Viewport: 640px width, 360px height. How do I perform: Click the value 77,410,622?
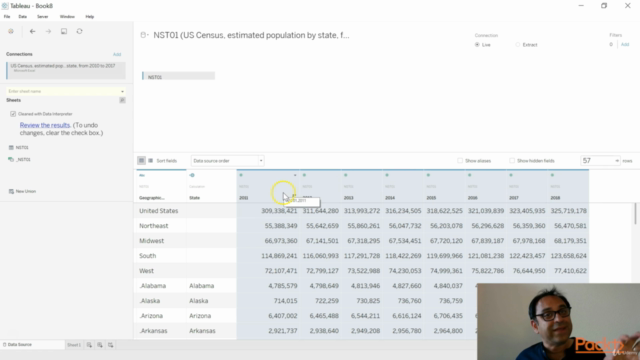569,271
